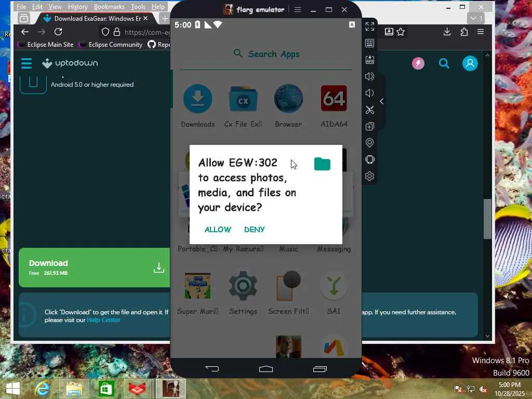
Task: Tap DENY in the permission dialog
Action: point(254,230)
